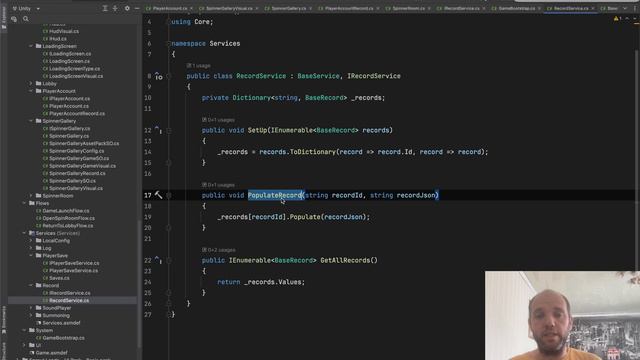Open HudVisual.cs in the explorer
The width and height of the screenshot is (640, 360).
61,31
